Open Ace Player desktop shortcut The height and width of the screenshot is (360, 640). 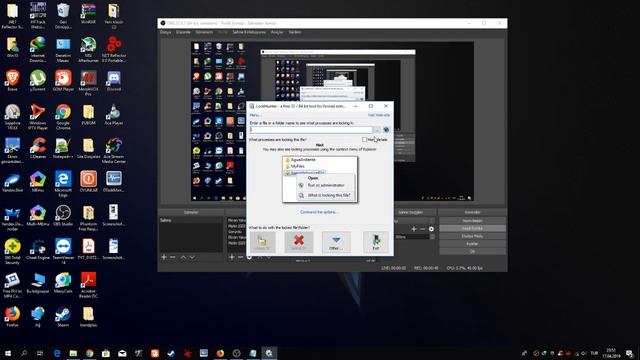point(113,114)
